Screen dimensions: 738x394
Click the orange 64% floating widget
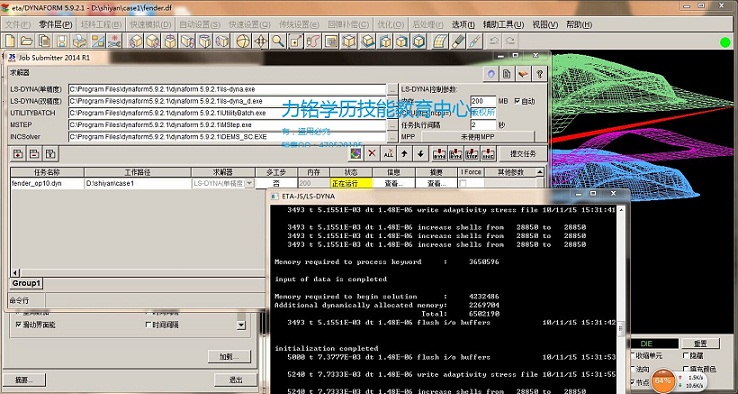pyautogui.click(x=663, y=381)
